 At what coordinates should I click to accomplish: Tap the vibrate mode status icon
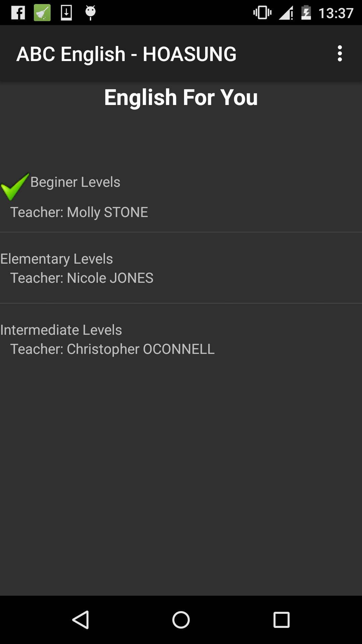click(x=262, y=13)
